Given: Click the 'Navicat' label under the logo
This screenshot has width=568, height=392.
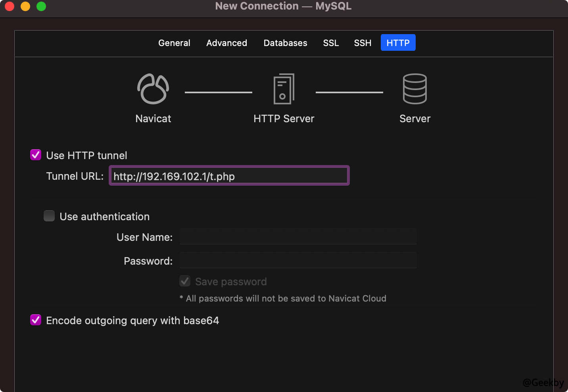Looking at the screenshot, I should coord(153,119).
